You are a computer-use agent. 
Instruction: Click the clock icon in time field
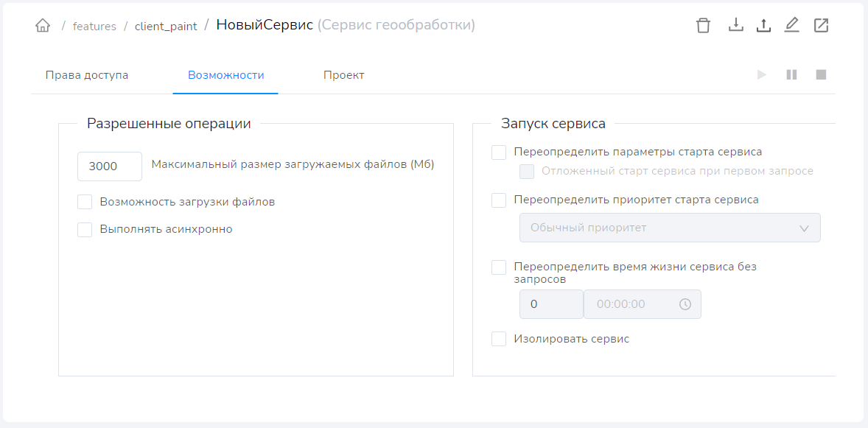685,304
